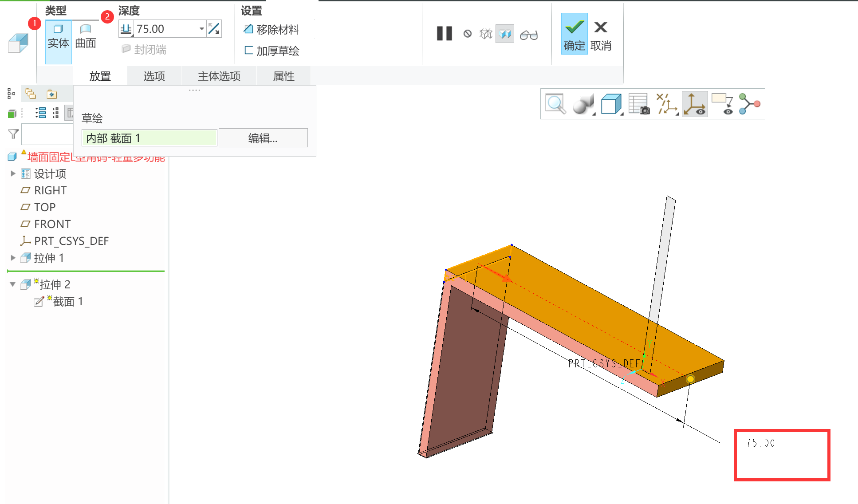The image size is (858, 504).
Task: Switch to the 选项 tab
Action: tap(154, 76)
